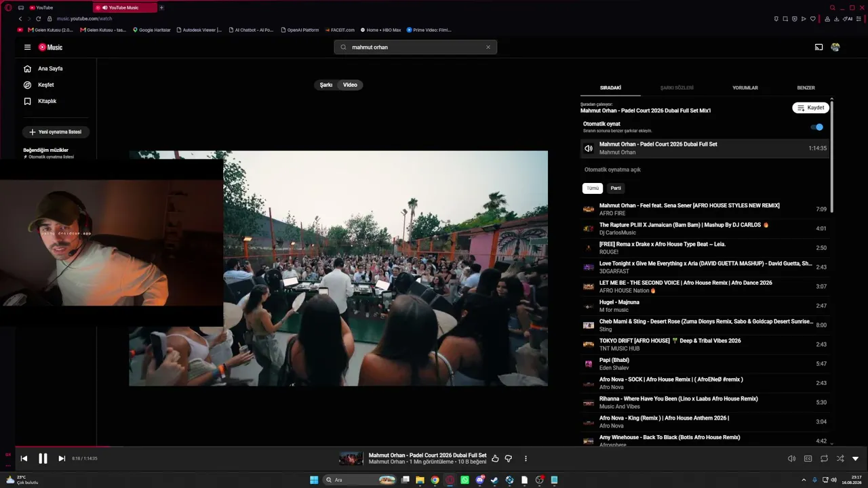Dislike the current track with thumbs down
Image resolution: width=868 pixels, height=488 pixels.
point(509,459)
